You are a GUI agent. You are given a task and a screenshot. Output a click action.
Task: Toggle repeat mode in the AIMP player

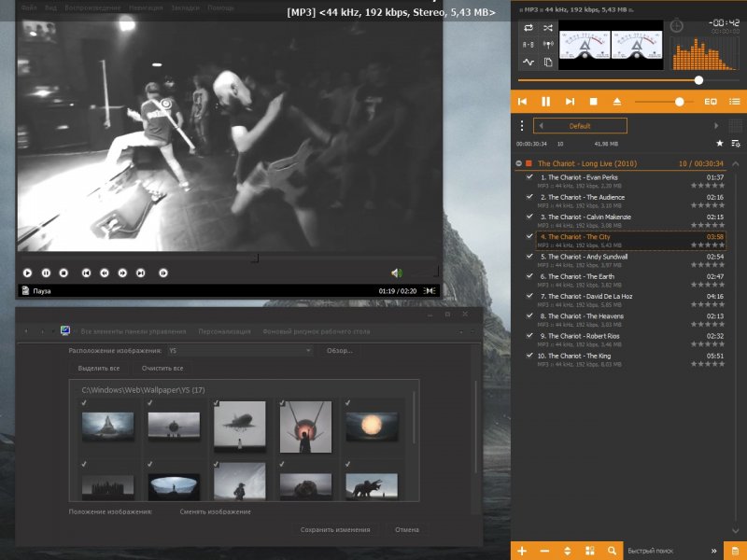[x=529, y=28]
